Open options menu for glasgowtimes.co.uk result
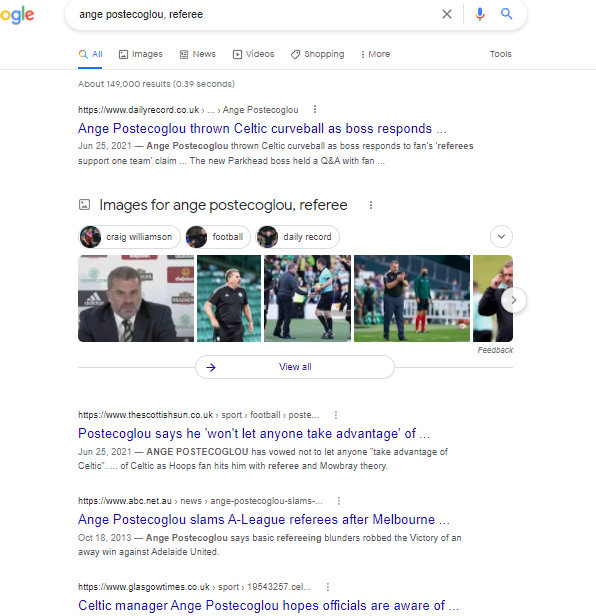The width and height of the screenshot is (596, 616). [x=328, y=587]
